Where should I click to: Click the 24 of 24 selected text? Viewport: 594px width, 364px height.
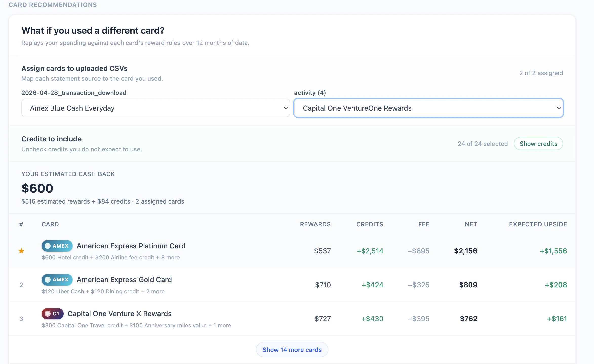tap(483, 144)
